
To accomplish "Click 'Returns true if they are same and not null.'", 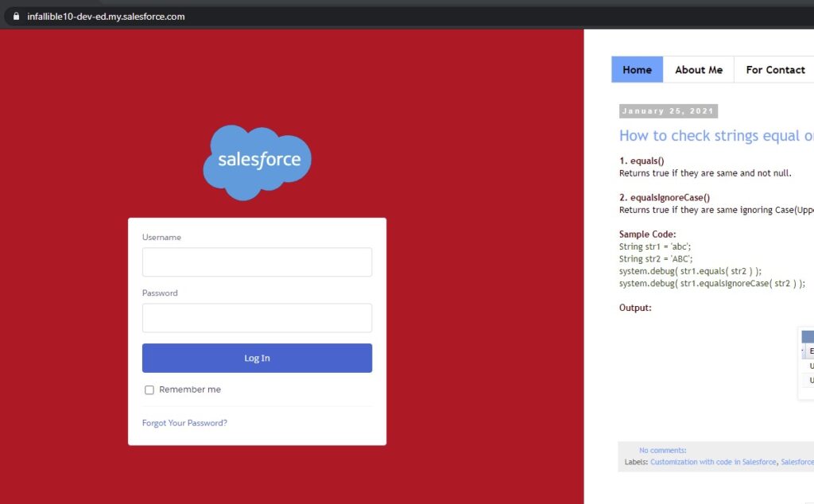I will click(705, 173).
